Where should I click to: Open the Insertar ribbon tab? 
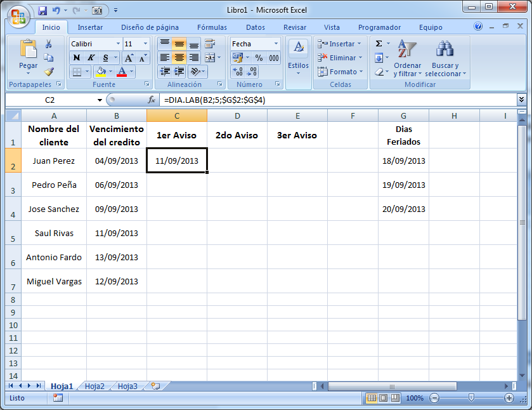[x=90, y=27]
